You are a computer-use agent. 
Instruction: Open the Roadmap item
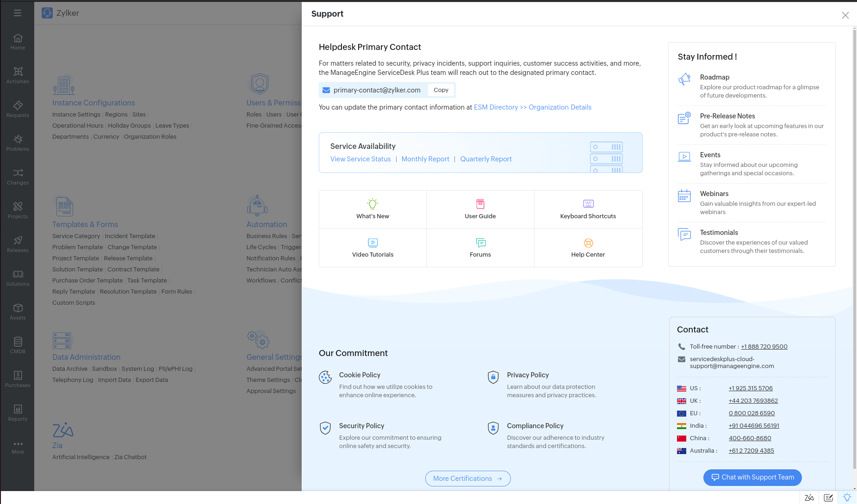point(751,86)
